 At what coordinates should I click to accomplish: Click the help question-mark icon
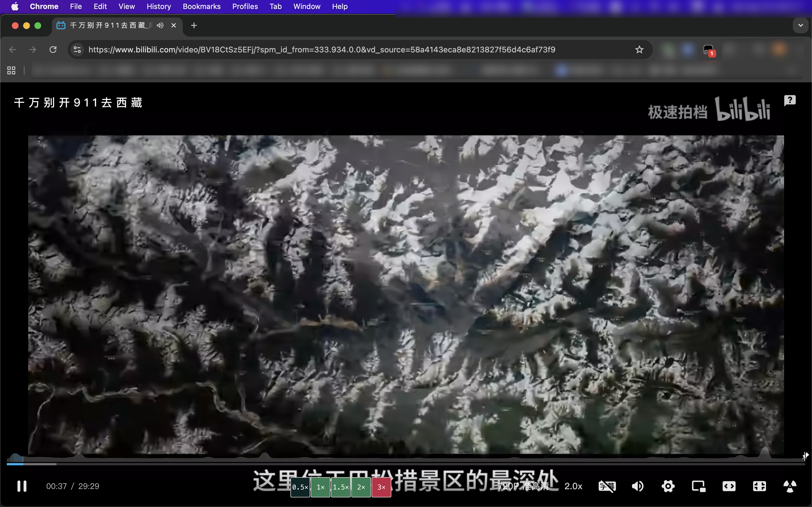[x=789, y=100]
